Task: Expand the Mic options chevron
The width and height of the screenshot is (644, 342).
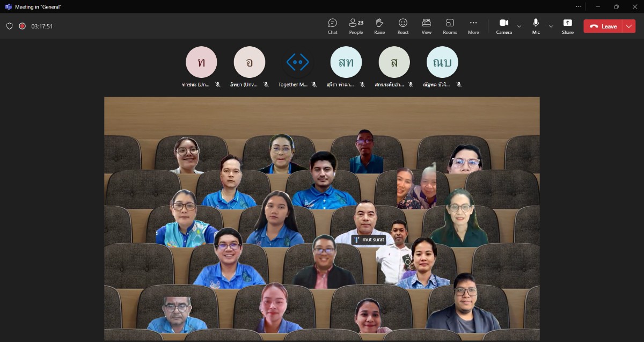Action: coord(551,26)
